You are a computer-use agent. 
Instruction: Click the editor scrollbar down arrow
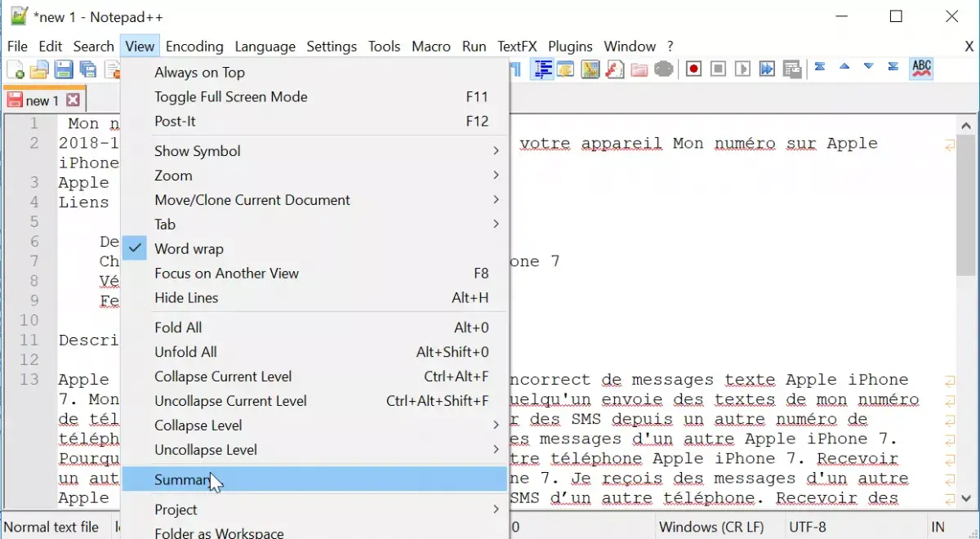[966, 497]
